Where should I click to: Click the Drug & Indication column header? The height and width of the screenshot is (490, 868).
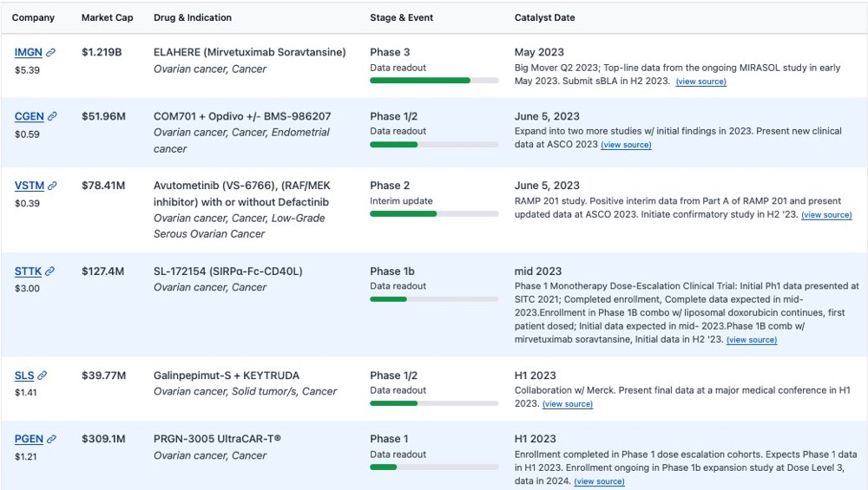click(193, 17)
